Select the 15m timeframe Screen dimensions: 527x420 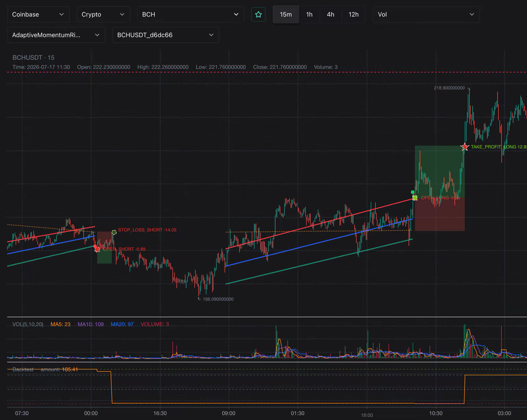(x=286, y=14)
